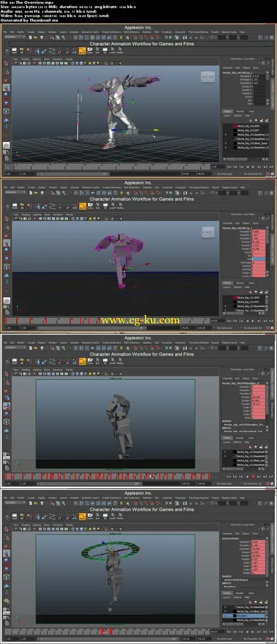The height and width of the screenshot is (644, 277).
Task: Toggle V visibility of Rounders layer, green-ring frame
Action: click(x=225, y=616)
